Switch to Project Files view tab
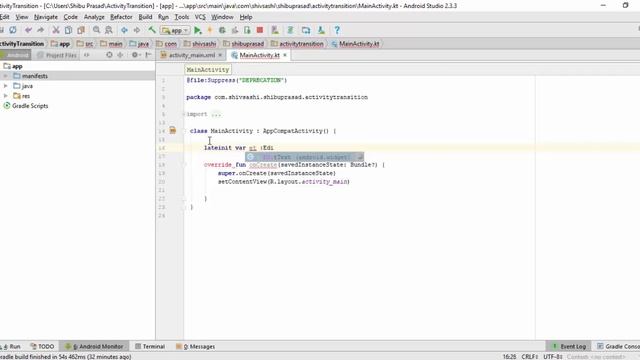This screenshot has width=640, height=360. click(57, 55)
